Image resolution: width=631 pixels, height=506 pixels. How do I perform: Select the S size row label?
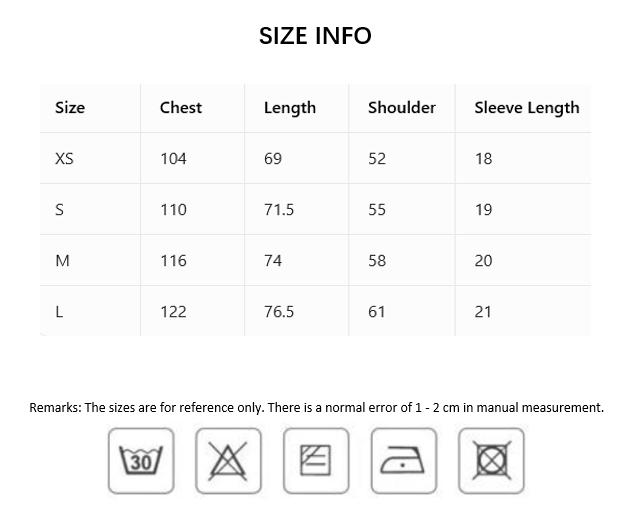point(60,210)
